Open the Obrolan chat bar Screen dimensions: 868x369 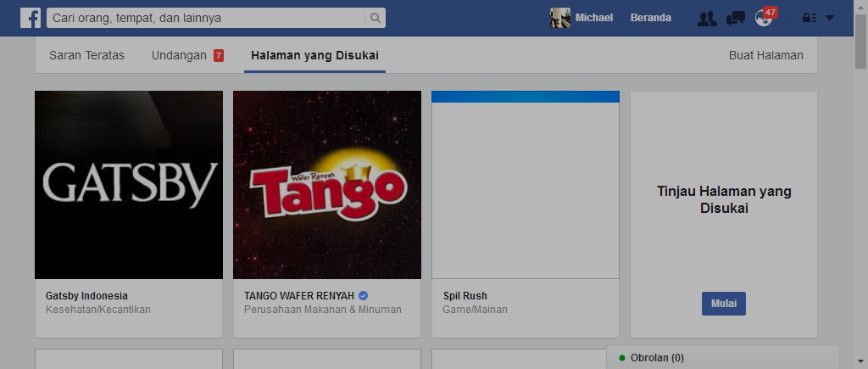point(723,358)
